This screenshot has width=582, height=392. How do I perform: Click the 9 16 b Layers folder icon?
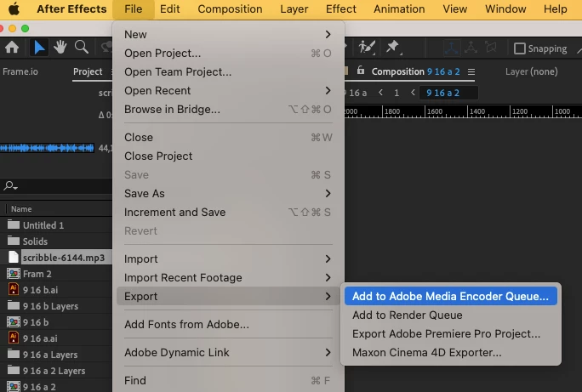pos(14,305)
